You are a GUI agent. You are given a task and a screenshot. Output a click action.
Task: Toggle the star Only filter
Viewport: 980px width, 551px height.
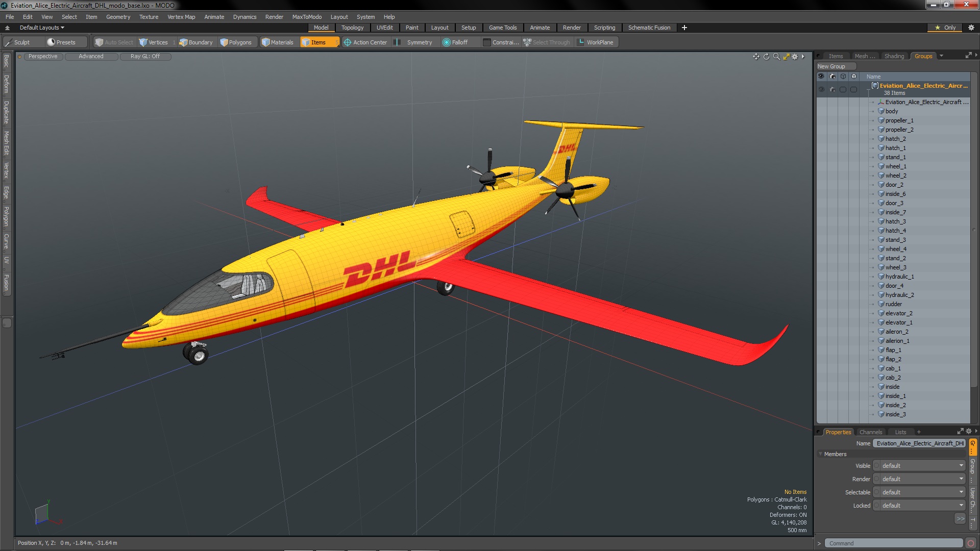tap(945, 28)
